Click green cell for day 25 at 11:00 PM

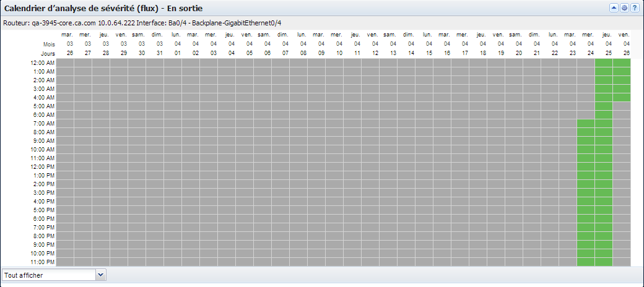pyautogui.click(x=604, y=262)
